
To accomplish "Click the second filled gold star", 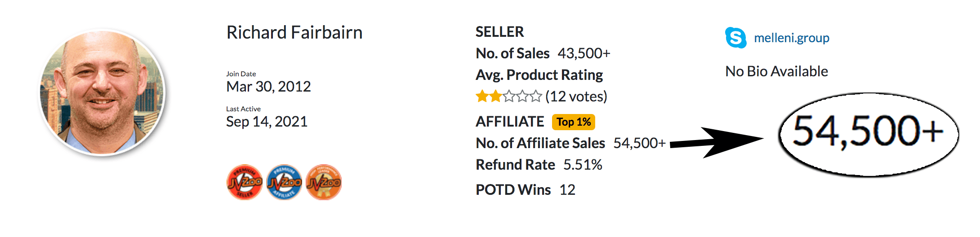I will click(495, 96).
